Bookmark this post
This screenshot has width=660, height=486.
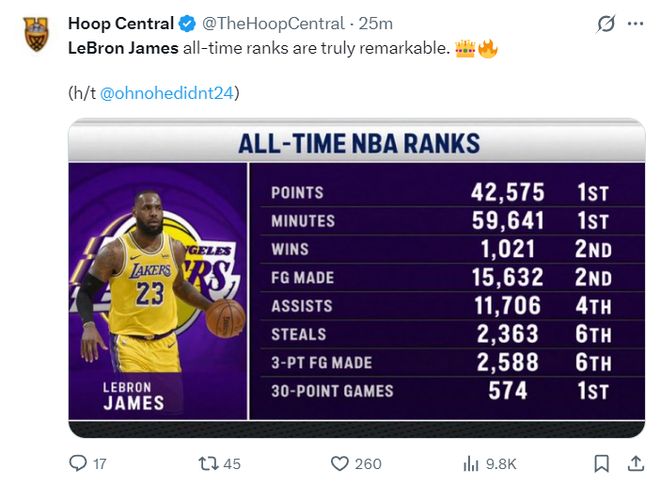[x=602, y=463]
